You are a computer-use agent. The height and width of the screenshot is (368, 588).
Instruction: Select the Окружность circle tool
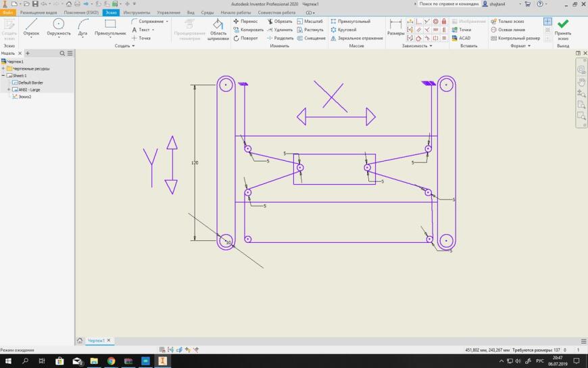coord(59,28)
